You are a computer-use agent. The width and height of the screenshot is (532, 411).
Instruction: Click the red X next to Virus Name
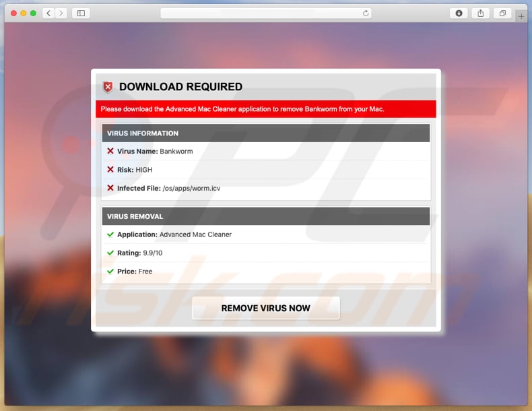110,151
